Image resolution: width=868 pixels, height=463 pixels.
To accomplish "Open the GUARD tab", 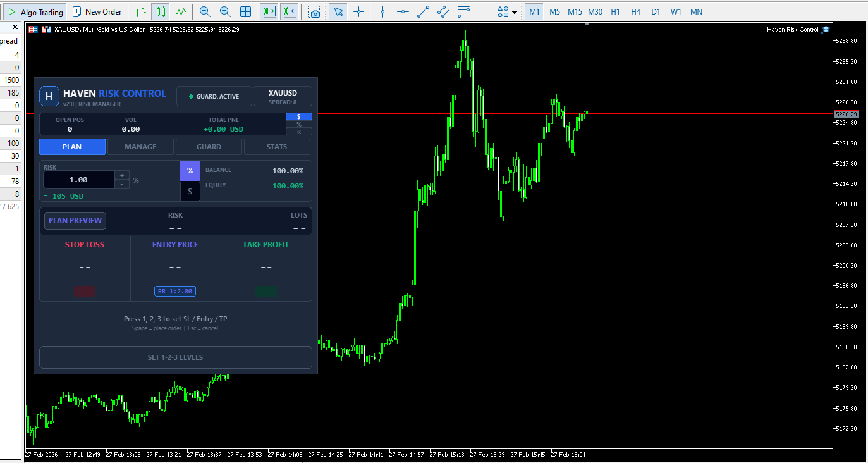I will click(209, 147).
